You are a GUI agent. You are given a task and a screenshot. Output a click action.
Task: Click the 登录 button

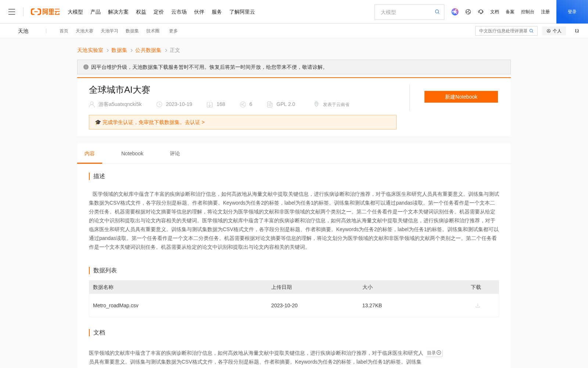click(x=572, y=12)
